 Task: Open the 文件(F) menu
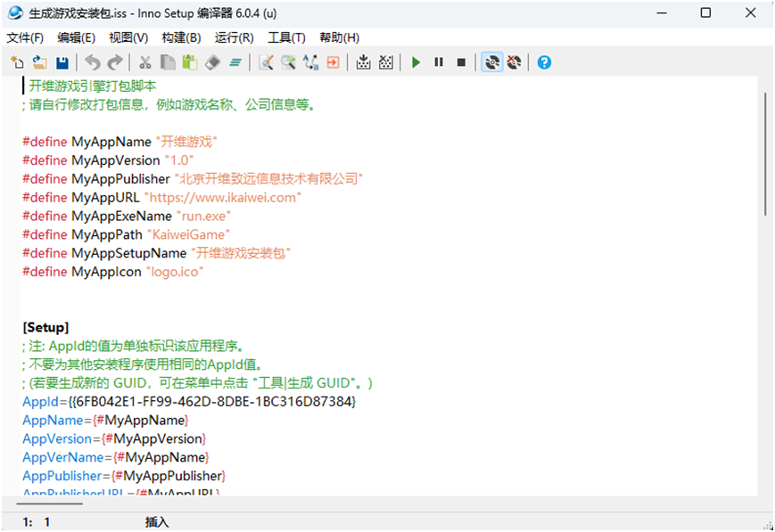pyautogui.click(x=25, y=38)
